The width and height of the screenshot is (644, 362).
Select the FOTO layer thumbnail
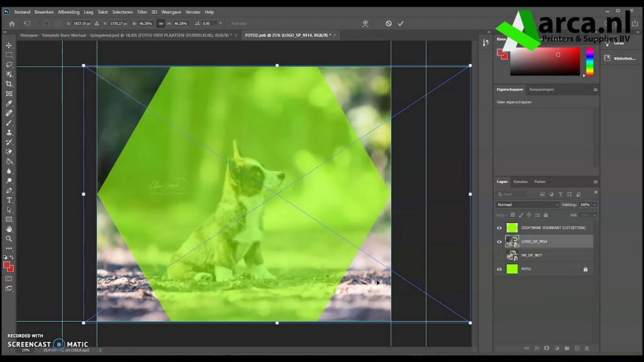[512, 269]
